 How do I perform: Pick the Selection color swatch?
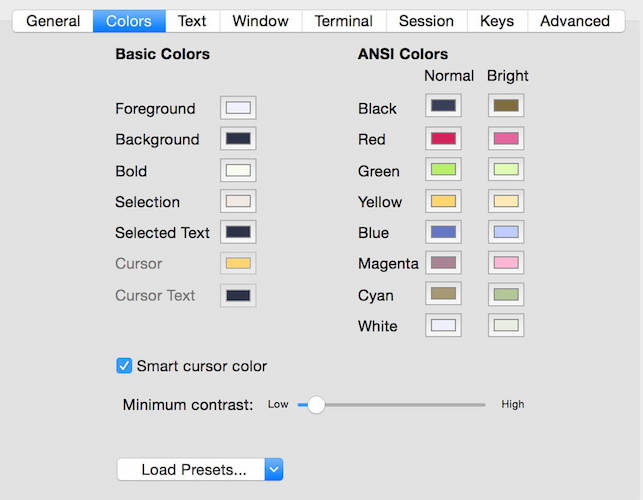[x=238, y=202]
